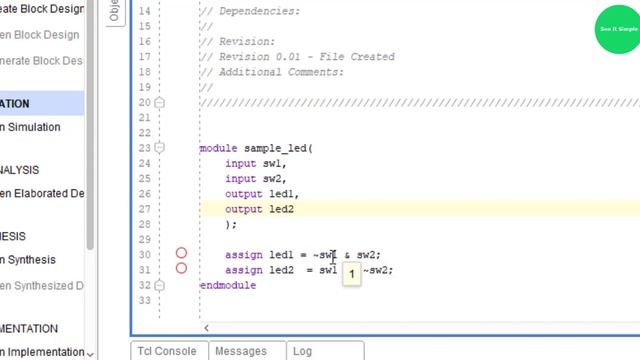The height and width of the screenshot is (360, 640).
Task: Click the green See It Simple badge
Action: 618,29
